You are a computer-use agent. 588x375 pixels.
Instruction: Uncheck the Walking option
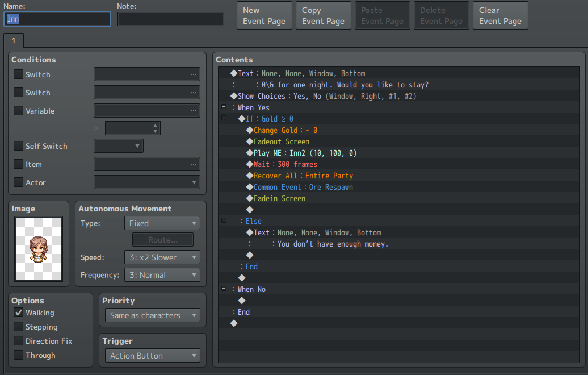coord(18,312)
